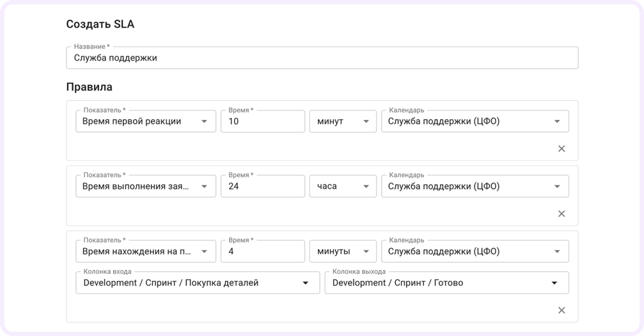Viewport: 644px width, 336px height.
Task: Click the time field containing 4
Action: pos(262,252)
